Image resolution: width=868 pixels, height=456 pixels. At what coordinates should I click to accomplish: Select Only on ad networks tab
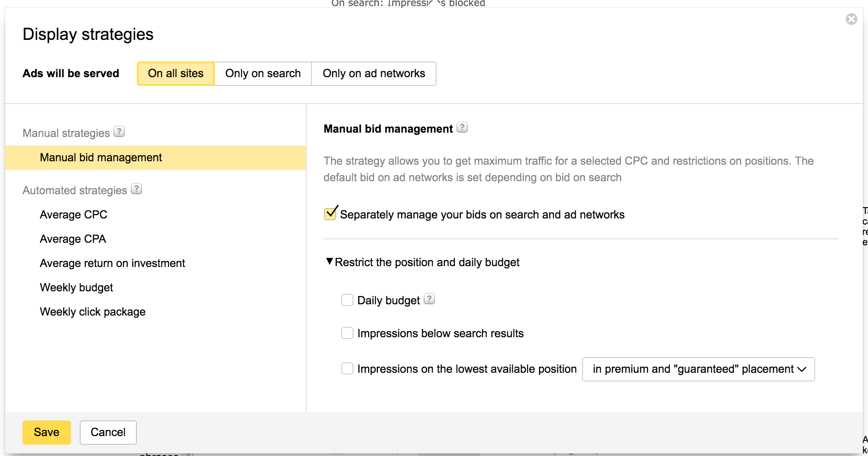(x=373, y=74)
